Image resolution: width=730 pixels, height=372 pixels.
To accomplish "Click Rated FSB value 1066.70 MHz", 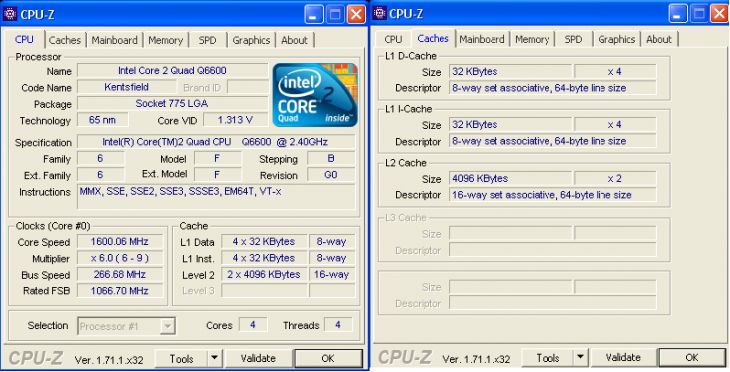I will [x=120, y=291].
